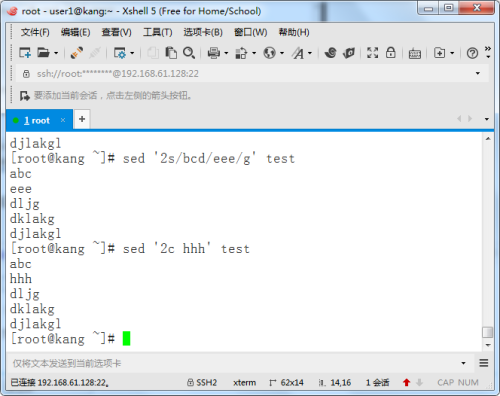This screenshot has height=396, width=500.
Task: Click the gray download arrow indicator
Action: pos(420,382)
